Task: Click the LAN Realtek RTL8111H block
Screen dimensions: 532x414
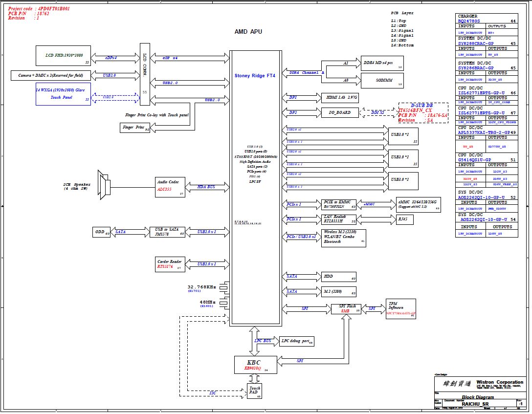Action: (338, 219)
